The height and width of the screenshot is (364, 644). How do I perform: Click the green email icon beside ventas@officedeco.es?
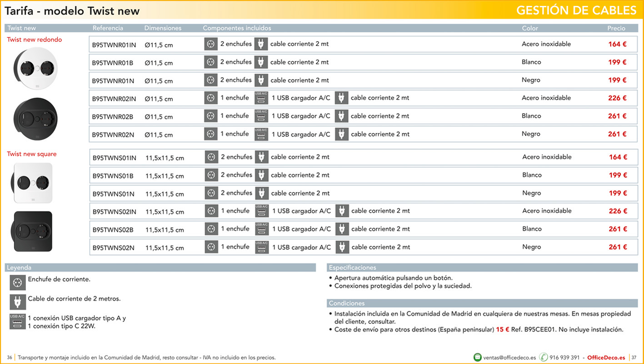pos(477,357)
